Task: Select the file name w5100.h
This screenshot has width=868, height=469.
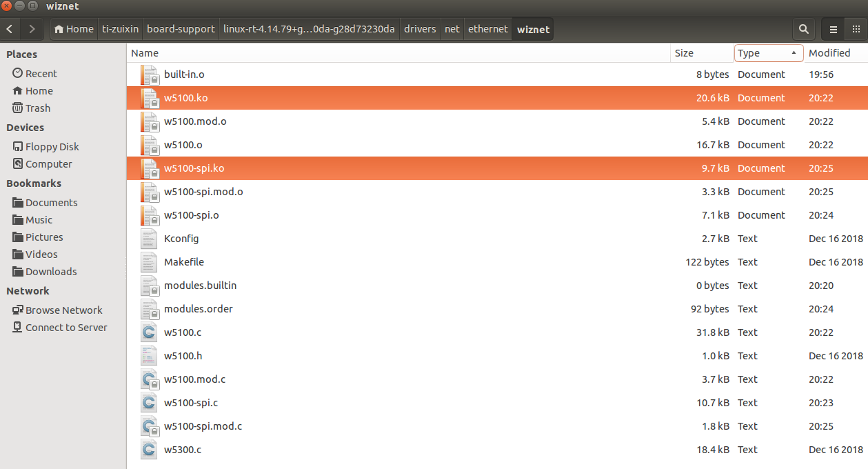Action: pyautogui.click(x=183, y=356)
